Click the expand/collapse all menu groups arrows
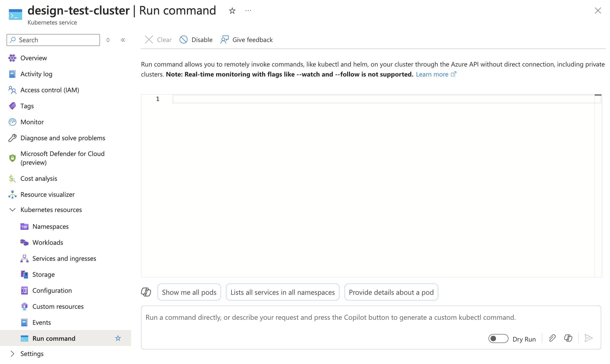610x364 pixels. [x=108, y=40]
